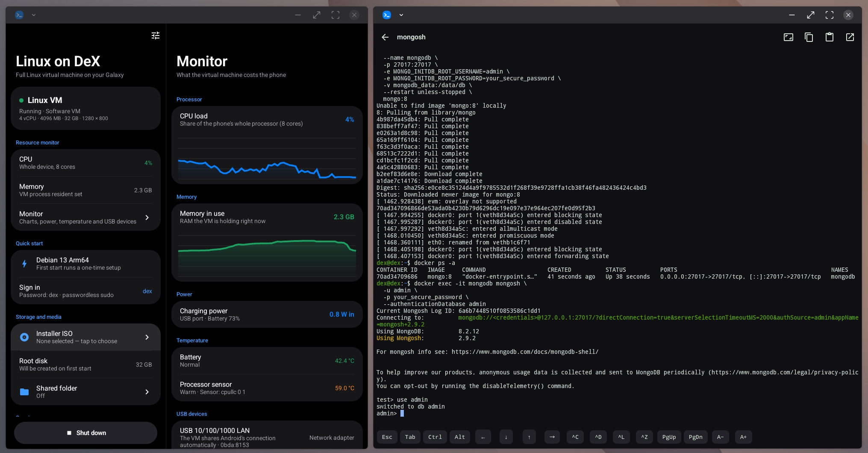Tap the right arrow key button

(x=552, y=437)
